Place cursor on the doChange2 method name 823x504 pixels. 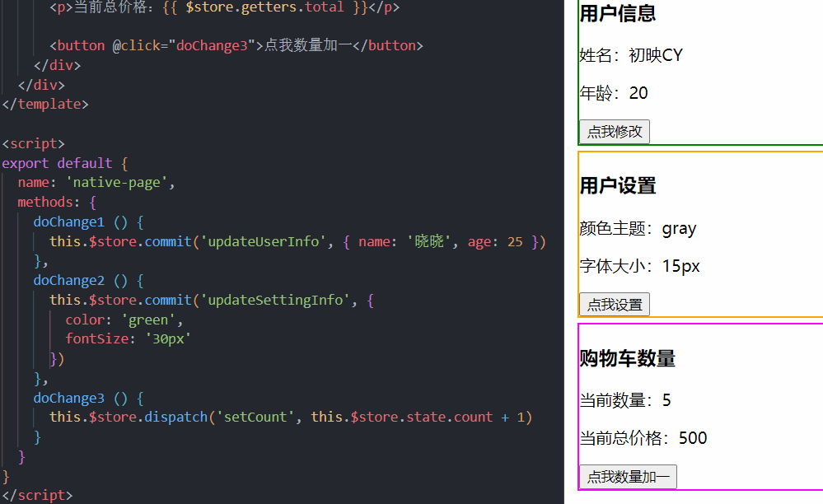tap(68, 281)
